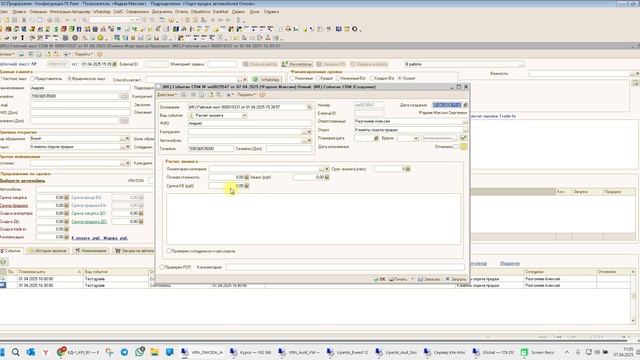Viewport: 640px width, 360px height.
Task: Switch to События tab
Action: (11, 251)
